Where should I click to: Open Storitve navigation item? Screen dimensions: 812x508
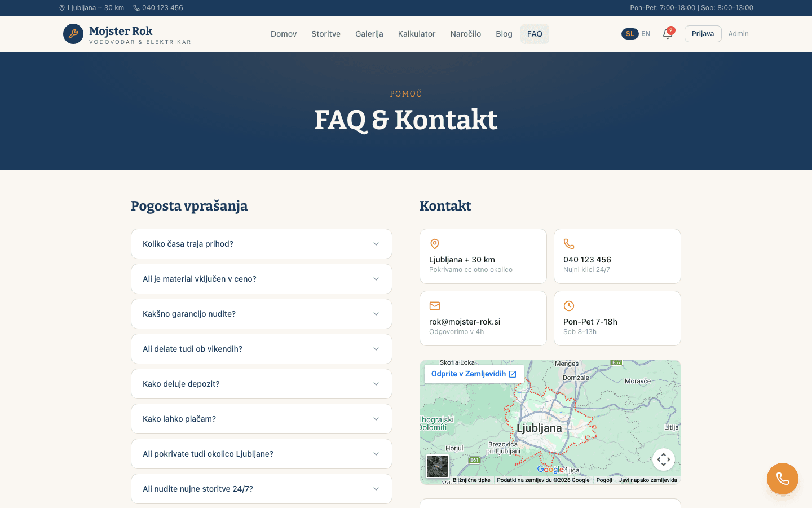coord(326,34)
